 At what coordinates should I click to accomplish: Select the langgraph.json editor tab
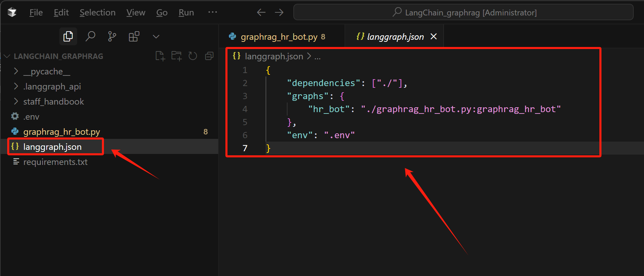pos(394,37)
